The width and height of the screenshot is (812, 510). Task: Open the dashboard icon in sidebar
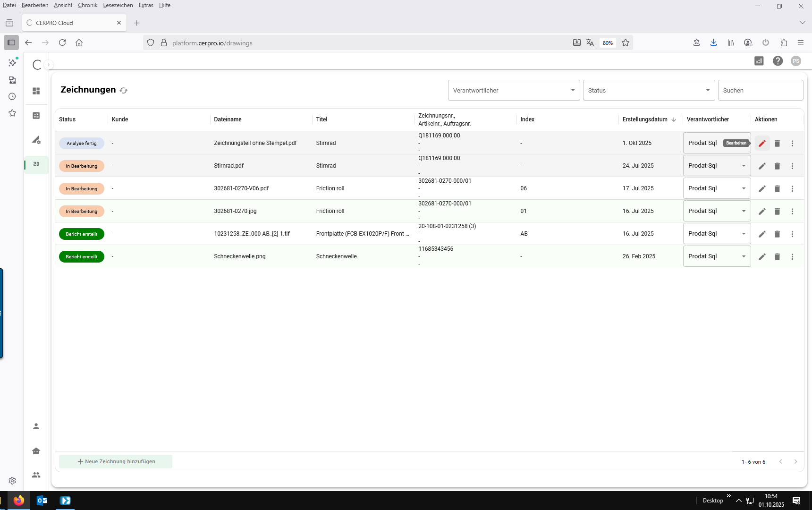point(36,91)
